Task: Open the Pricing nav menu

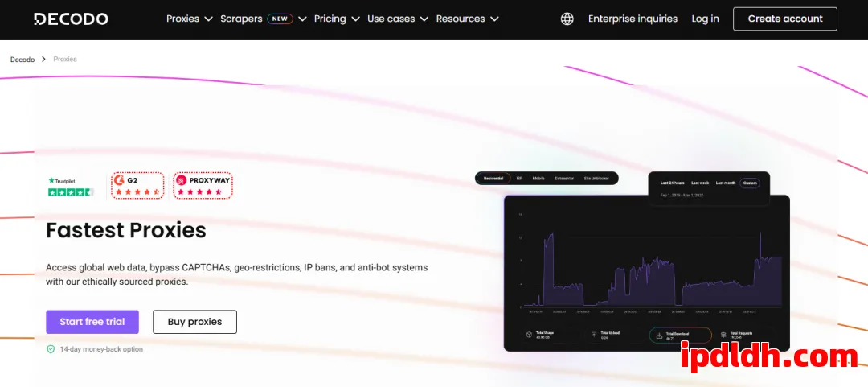Action: [x=330, y=19]
